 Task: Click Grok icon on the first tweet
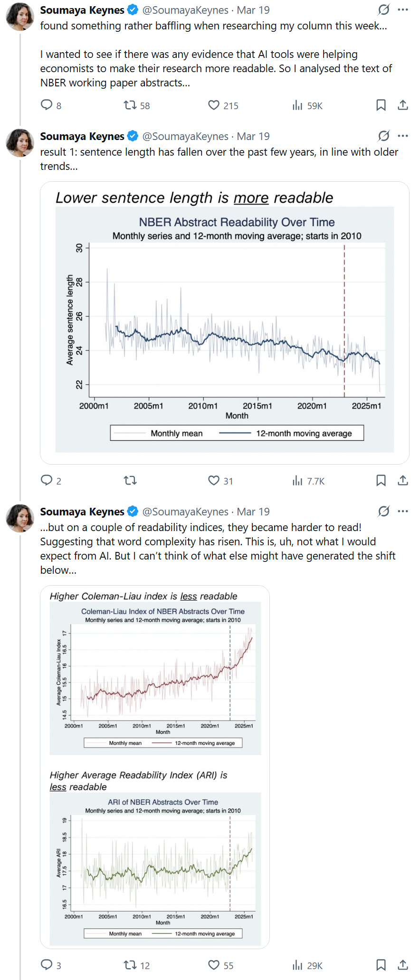384,9
